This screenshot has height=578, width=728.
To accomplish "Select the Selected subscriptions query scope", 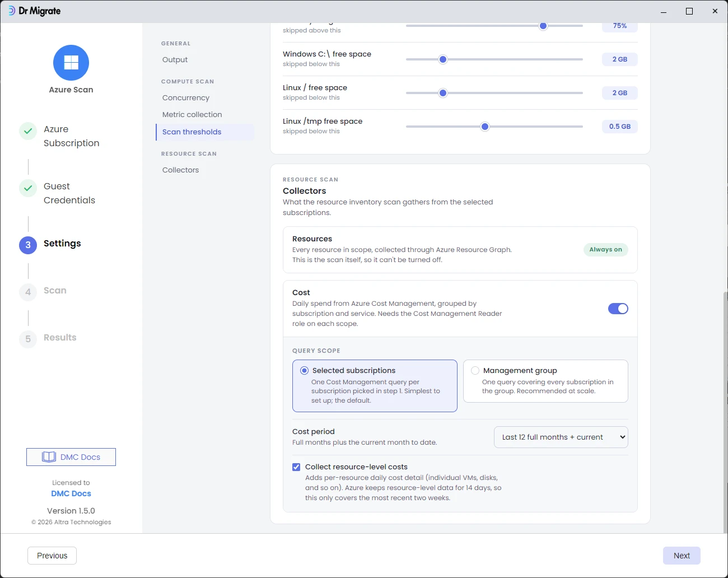I will click(375, 386).
